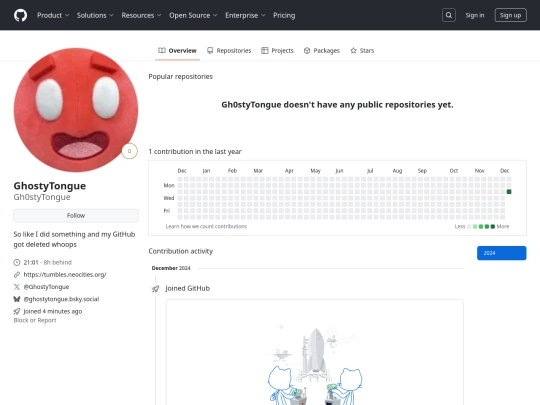Click the rocket icon beside Joined 4 minutes ago
540x405 pixels.
pyautogui.click(x=17, y=311)
